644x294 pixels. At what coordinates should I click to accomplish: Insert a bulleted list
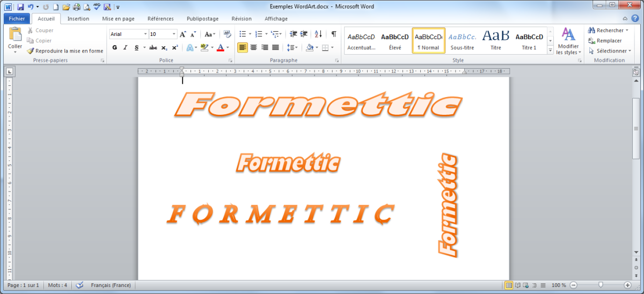[243, 34]
